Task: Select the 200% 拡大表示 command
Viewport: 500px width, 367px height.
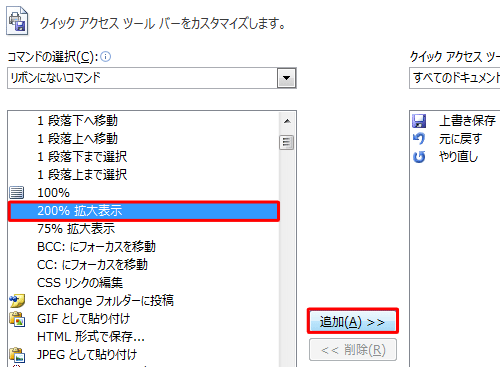Action: pos(144,211)
